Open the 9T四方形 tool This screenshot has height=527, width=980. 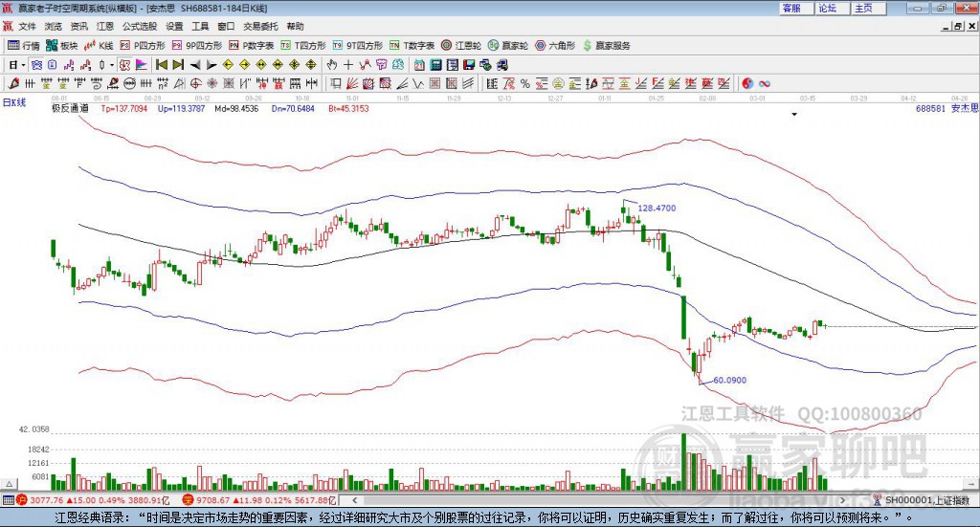[x=358, y=46]
